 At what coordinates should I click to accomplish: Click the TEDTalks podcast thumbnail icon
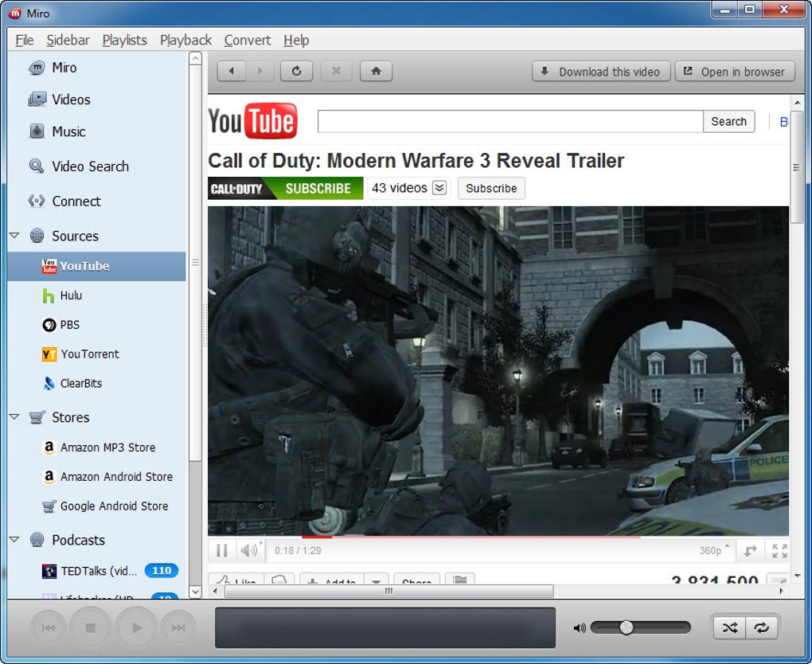(49, 571)
